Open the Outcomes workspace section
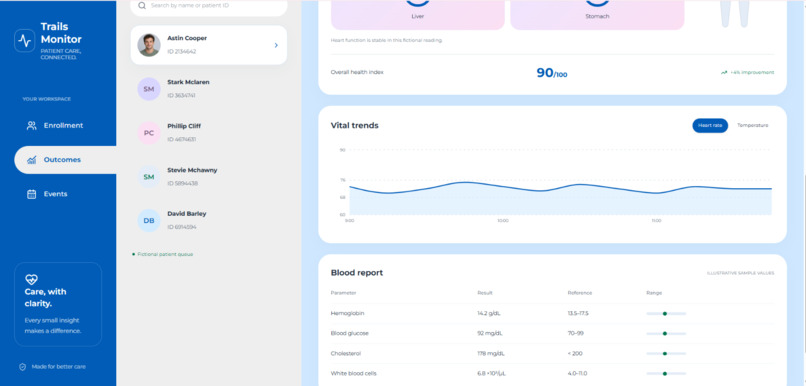Screen dimensions: 806x386 tap(65, 160)
